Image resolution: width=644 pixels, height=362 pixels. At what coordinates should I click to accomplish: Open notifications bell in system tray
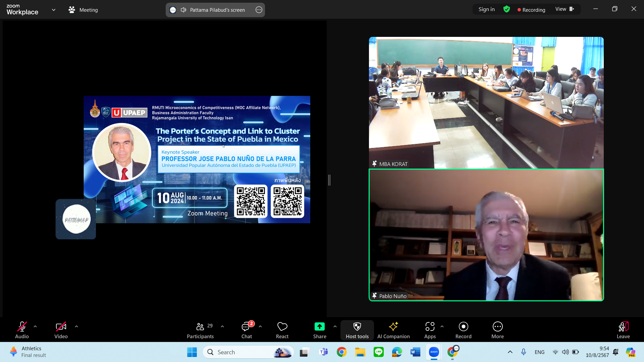[x=616, y=352]
